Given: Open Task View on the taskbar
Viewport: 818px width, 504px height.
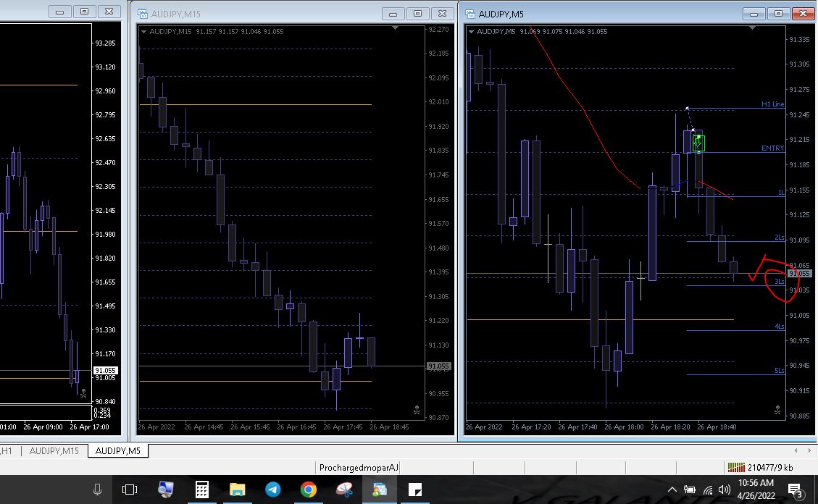Looking at the screenshot, I should 130,490.
